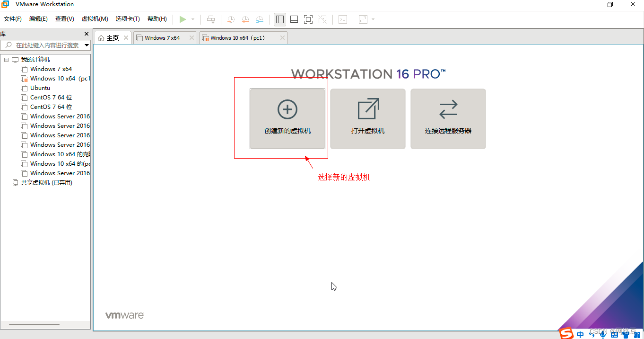The height and width of the screenshot is (339, 644).
Task: Click the 连接远程服务器 button
Action: [x=448, y=119]
